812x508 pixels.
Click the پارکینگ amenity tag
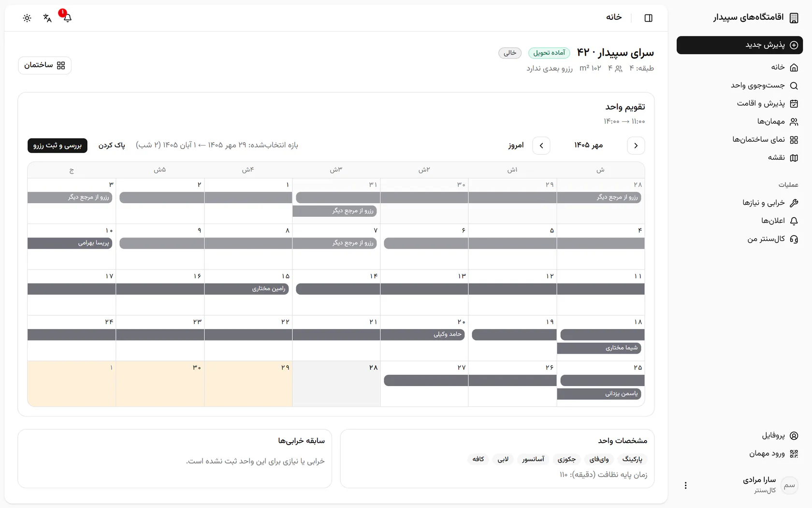click(632, 459)
